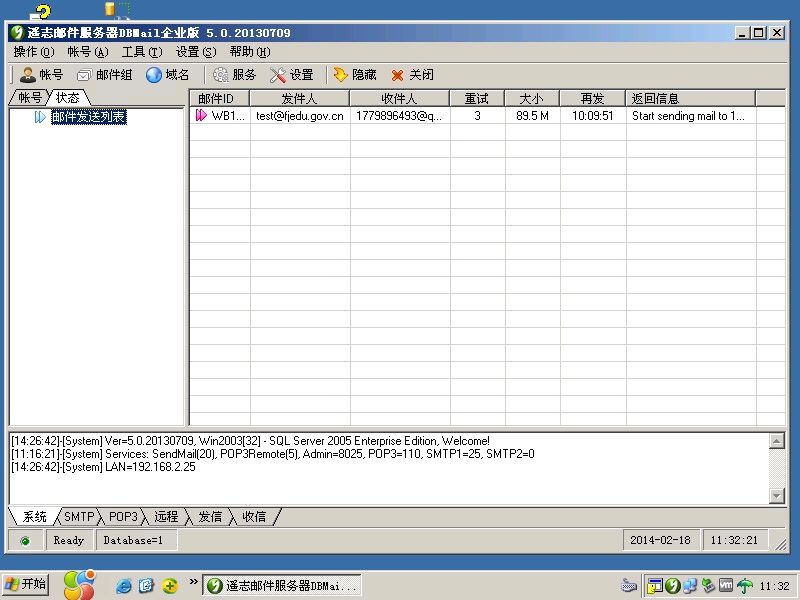This screenshot has height=600, width=800.
Task: Switch to the 远程 log tab
Action: click(166, 517)
